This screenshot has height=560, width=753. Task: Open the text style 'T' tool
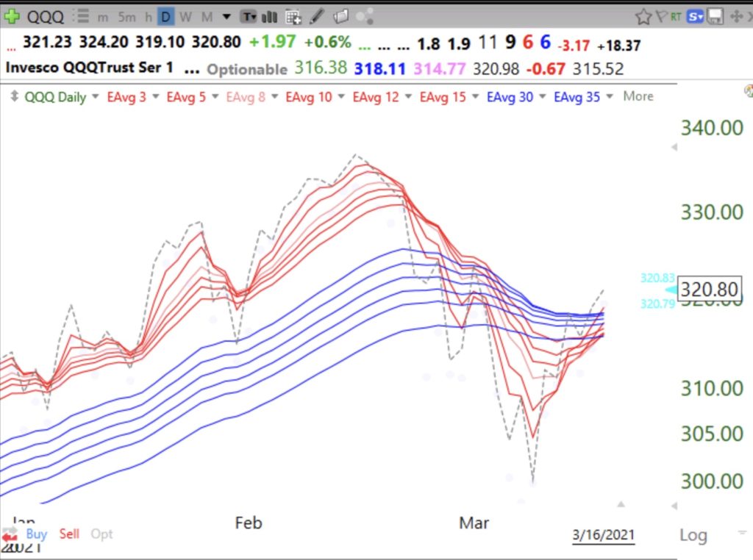click(249, 18)
